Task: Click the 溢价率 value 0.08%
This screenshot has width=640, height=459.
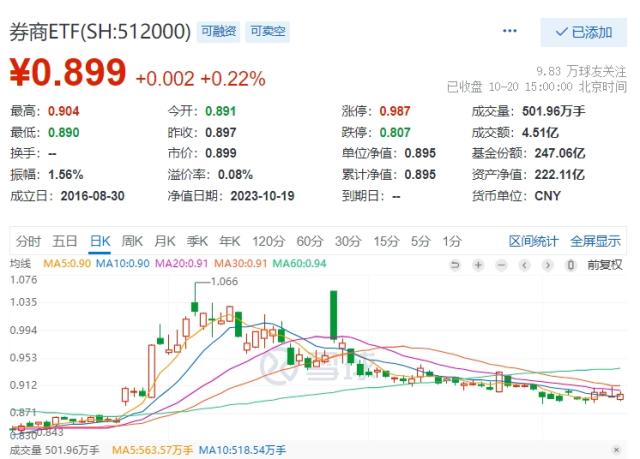Action: (x=235, y=175)
